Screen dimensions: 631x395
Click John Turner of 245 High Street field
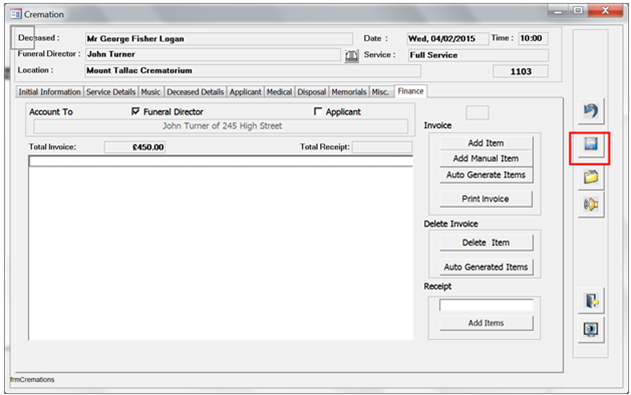(221, 126)
